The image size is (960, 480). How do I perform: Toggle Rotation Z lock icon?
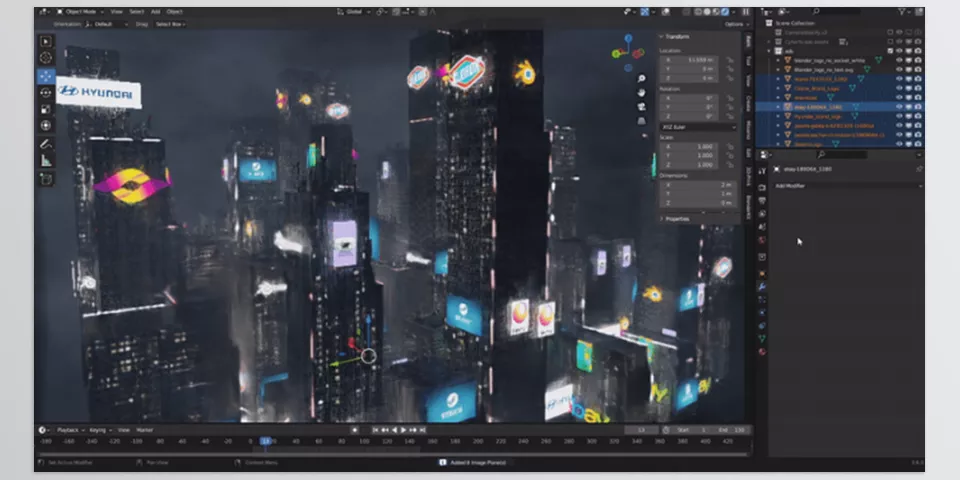click(730, 116)
